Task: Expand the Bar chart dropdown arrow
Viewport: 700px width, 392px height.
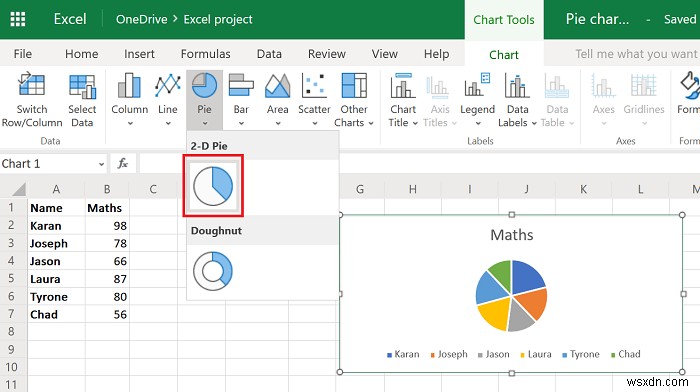Action: 241,123
